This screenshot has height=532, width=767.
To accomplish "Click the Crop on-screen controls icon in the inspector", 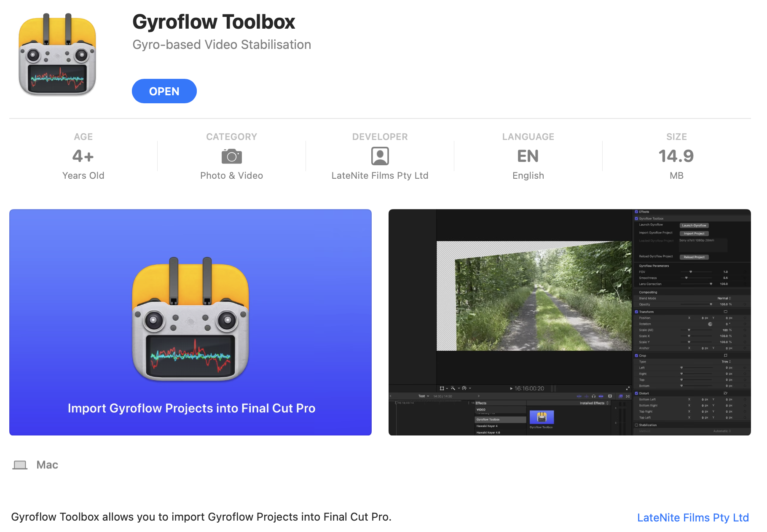I will pos(726,356).
